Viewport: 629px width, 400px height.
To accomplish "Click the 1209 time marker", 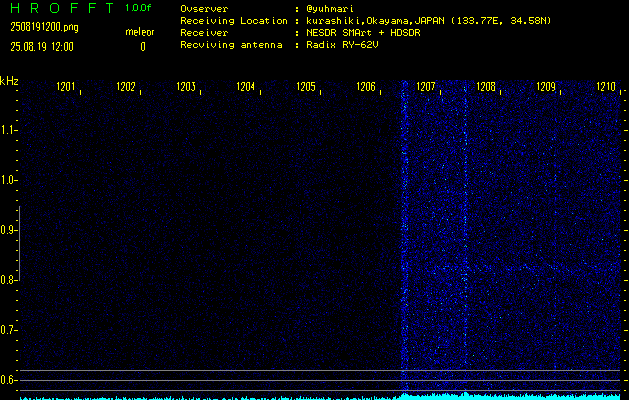I will (546, 87).
